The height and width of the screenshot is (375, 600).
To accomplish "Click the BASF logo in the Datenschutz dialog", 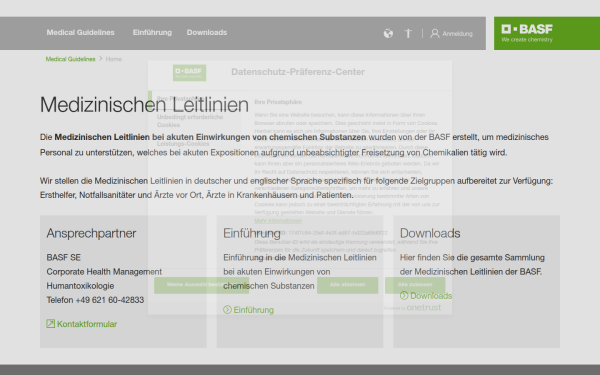I will 189,72.
